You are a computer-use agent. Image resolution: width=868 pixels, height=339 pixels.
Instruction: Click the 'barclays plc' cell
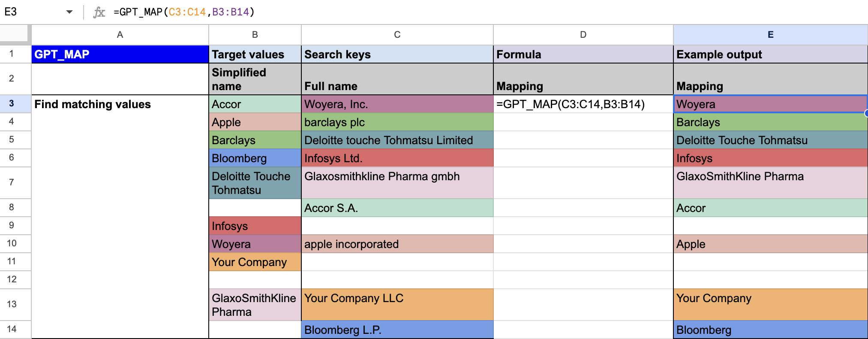[397, 122]
